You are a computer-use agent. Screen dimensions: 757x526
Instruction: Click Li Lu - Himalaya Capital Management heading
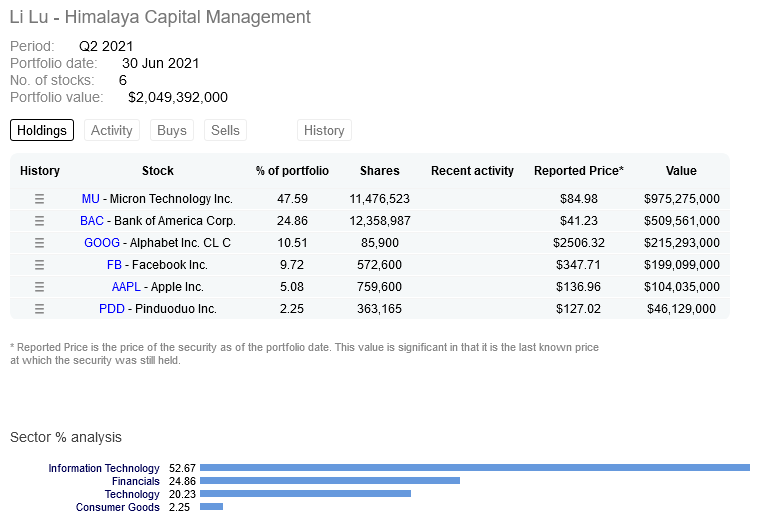pyautogui.click(x=160, y=17)
